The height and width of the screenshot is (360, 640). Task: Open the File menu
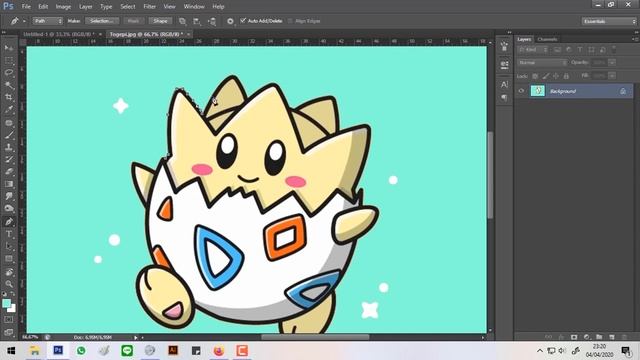(26, 7)
